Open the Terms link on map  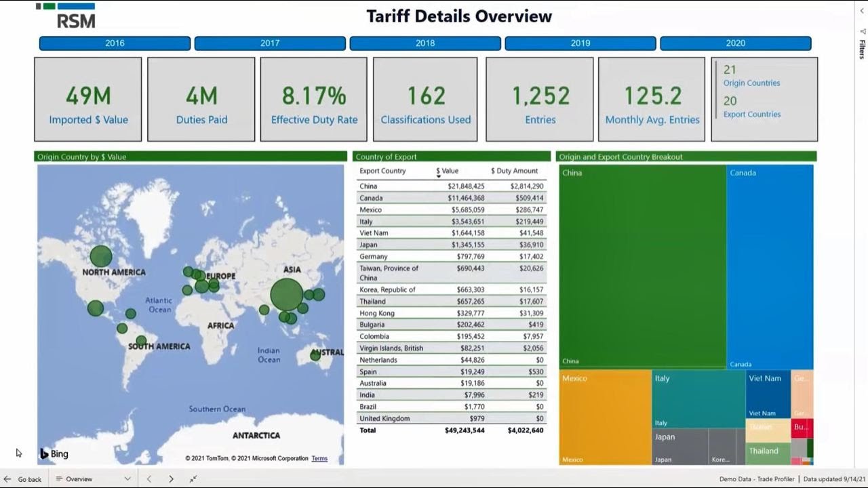(x=319, y=458)
